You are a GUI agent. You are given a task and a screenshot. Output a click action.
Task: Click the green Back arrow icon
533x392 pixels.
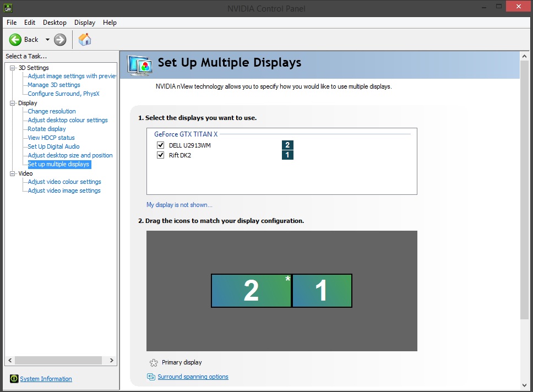[x=15, y=40]
